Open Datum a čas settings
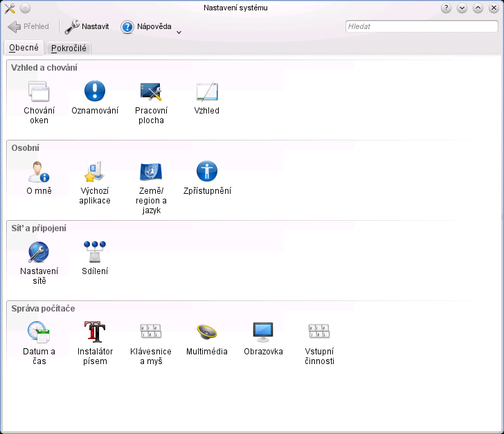504x434 pixels. [x=39, y=344]
